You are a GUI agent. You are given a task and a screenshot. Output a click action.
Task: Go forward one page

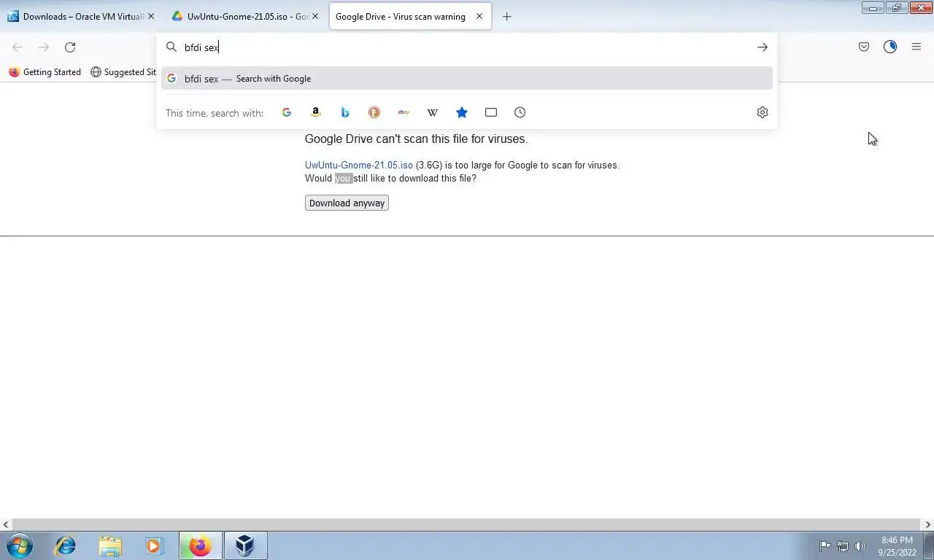click(44, 47)
